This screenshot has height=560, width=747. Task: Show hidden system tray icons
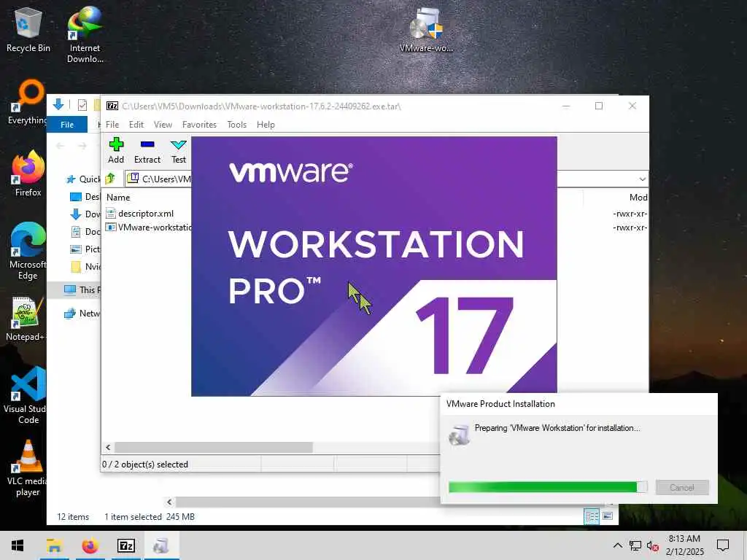pos(617,545)
